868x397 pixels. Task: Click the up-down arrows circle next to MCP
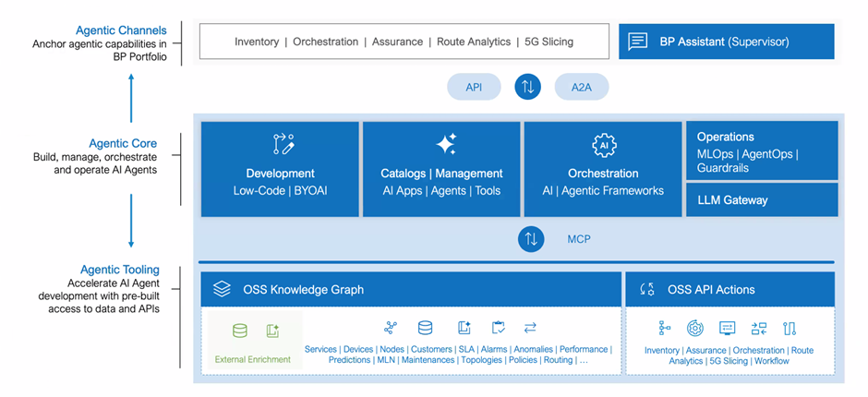pyautogui.click(x=530, y=239)
